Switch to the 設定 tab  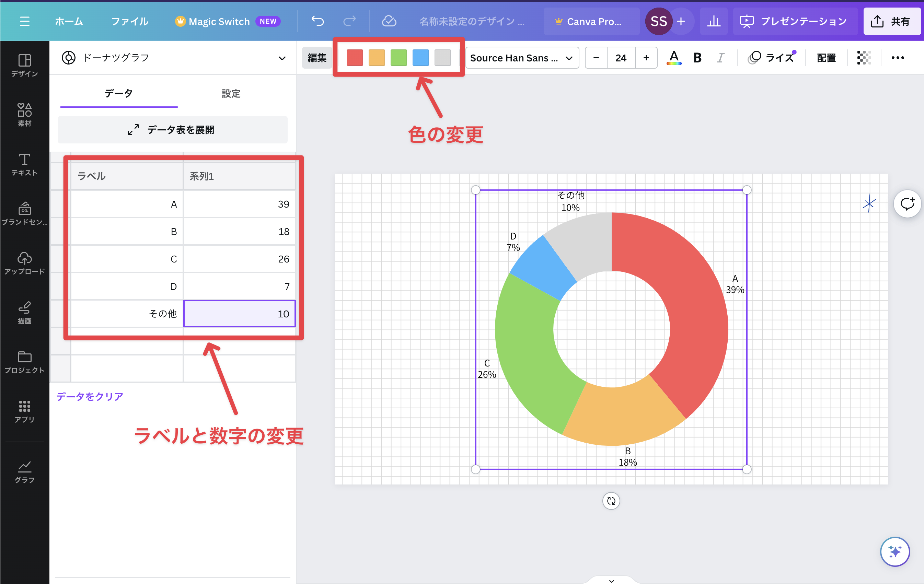(231, 93)
